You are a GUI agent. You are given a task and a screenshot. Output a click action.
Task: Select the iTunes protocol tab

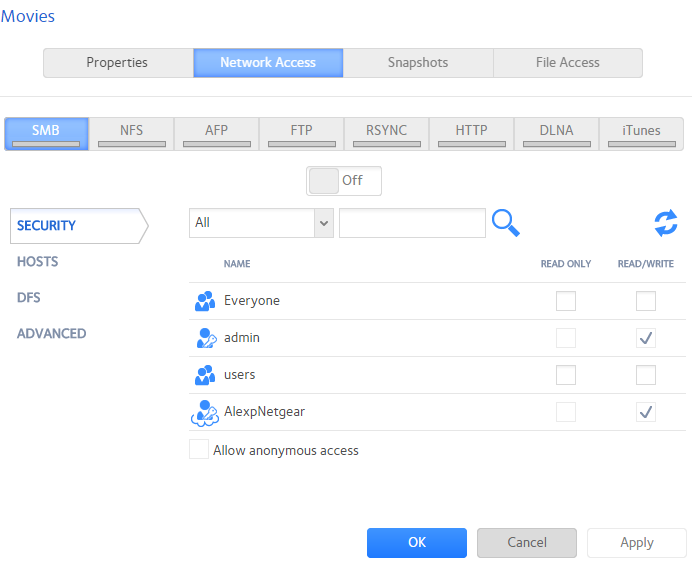(x=641, y=134)
